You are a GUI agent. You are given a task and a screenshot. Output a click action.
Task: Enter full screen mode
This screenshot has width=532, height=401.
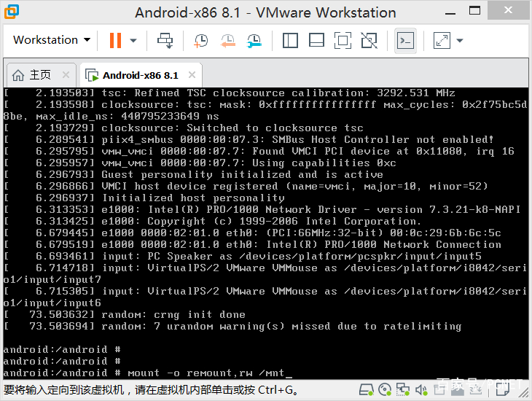click(343, 40)
